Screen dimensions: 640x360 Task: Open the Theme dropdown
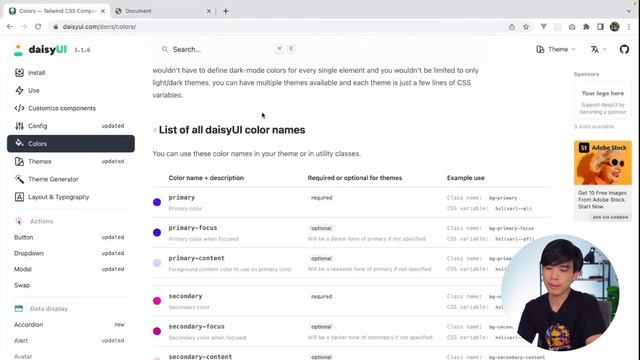(556, 49)
